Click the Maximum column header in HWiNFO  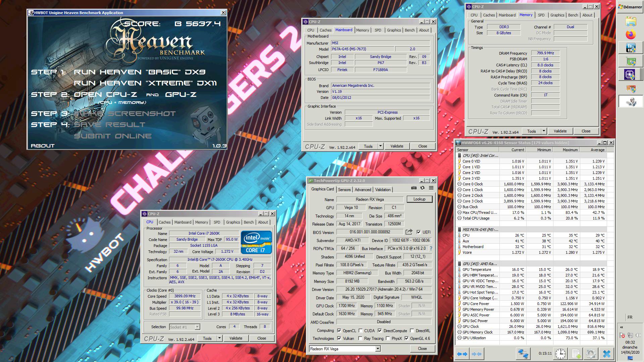pyautogui.click(x=566, y=150)
